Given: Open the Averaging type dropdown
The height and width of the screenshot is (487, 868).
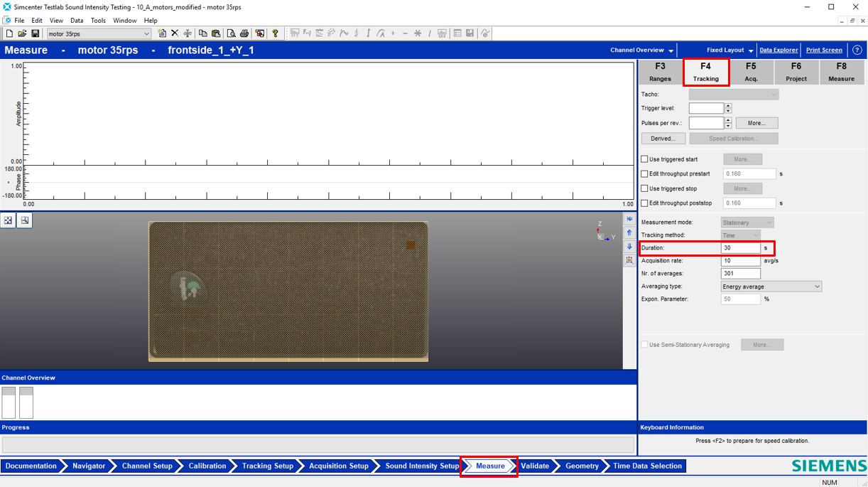Looking at the screenshot, I should [x=771, y=287].
